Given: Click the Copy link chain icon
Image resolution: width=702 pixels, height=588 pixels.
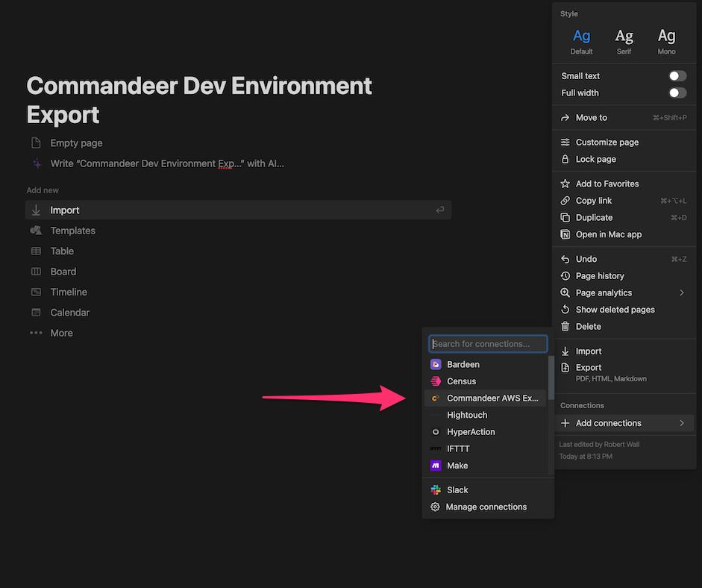Looking at the screenshot, I should [x=565, y=201].
